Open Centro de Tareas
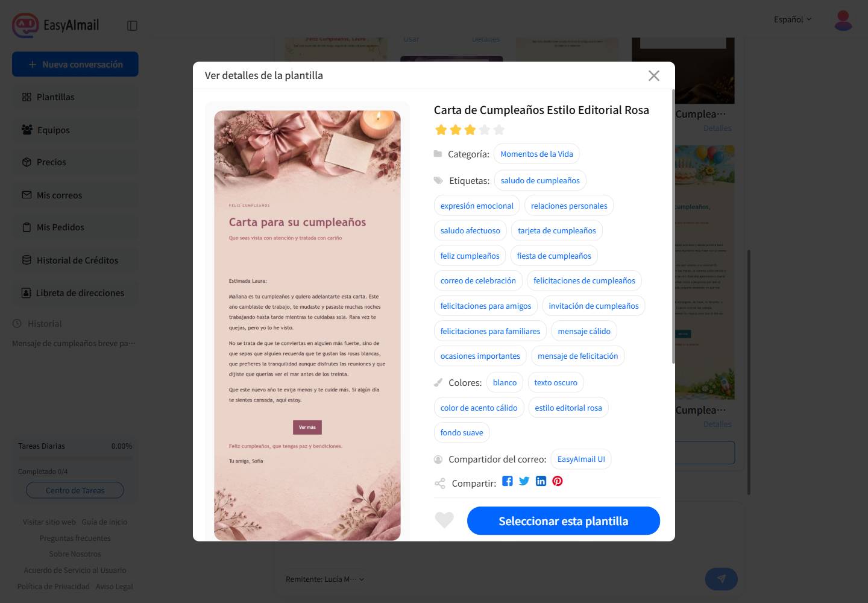868x603 pixels. click(75, 490)
